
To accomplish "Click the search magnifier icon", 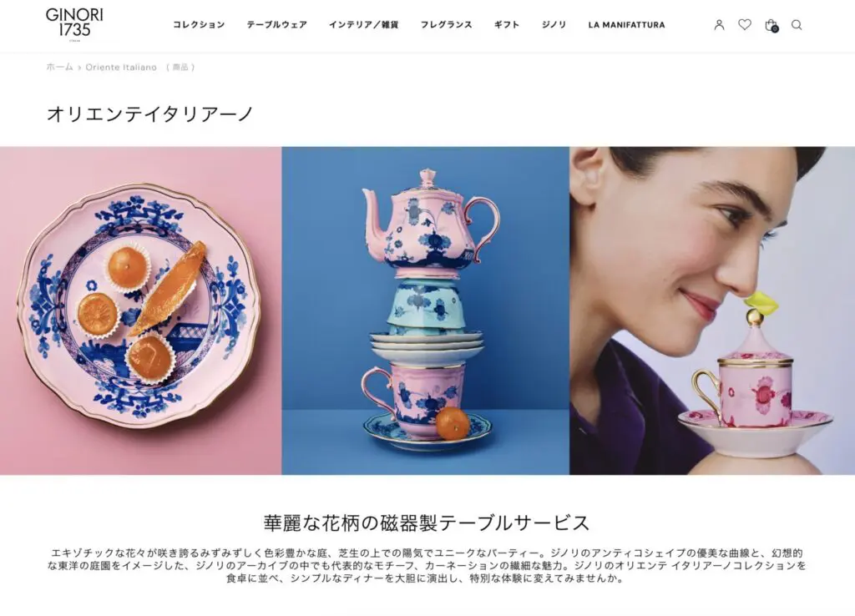I will tap(797, 24).
